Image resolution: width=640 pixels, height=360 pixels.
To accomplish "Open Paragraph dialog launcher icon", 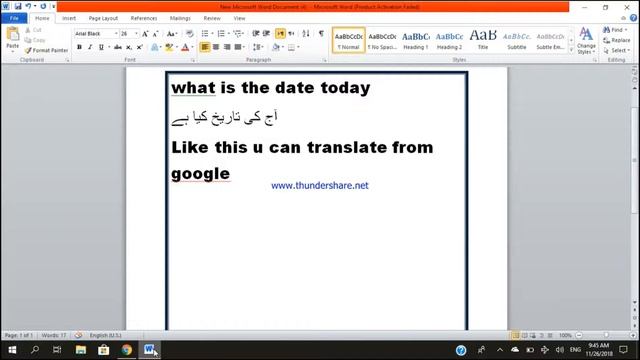I will pyautogui.click(x=325, y=60).
